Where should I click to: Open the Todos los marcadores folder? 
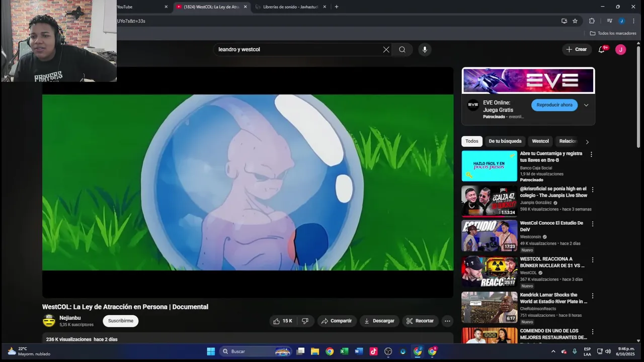tap(613, 33)
